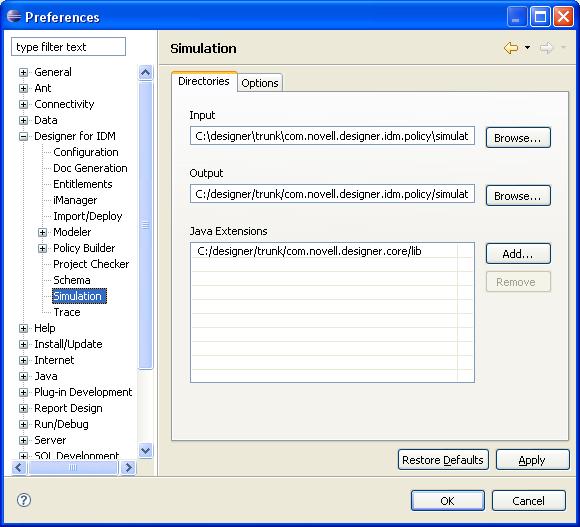Click the Eclipse icon in title bar
This screenshot has height=527, width=580.
point(14,16)
